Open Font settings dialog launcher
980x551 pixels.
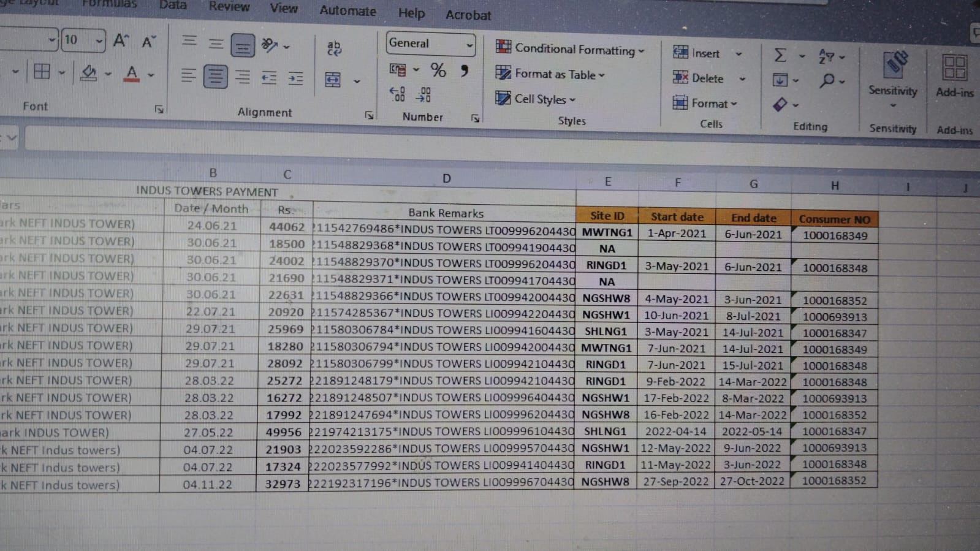point(159,109)
